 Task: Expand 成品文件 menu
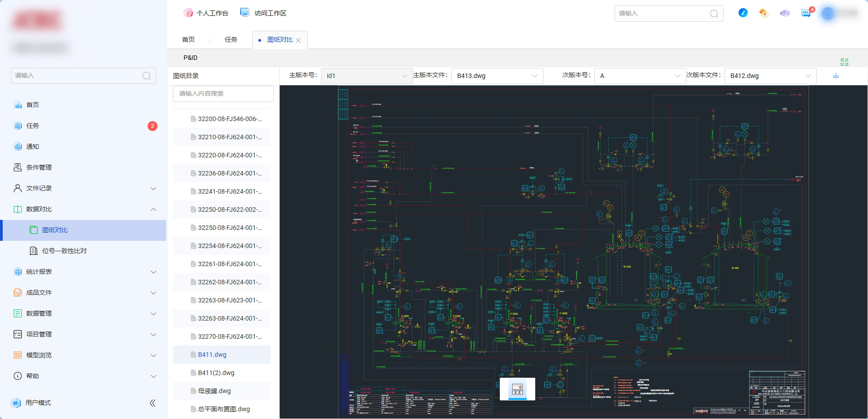point(84,292)
